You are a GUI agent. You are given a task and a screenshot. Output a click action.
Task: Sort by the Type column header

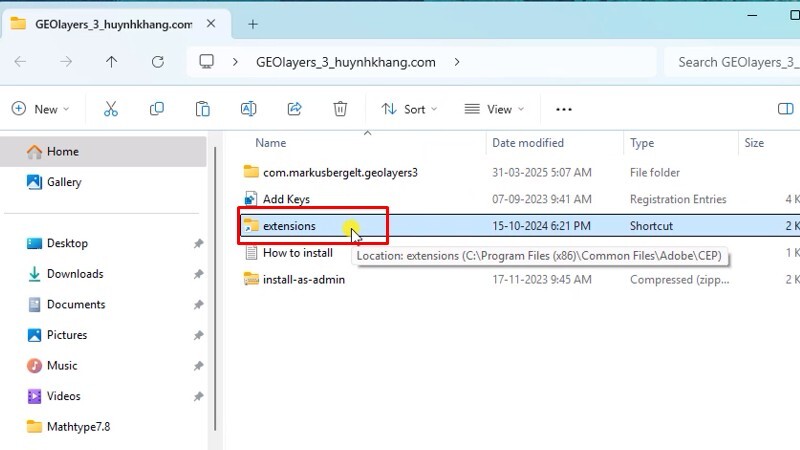tap(642, 143)
